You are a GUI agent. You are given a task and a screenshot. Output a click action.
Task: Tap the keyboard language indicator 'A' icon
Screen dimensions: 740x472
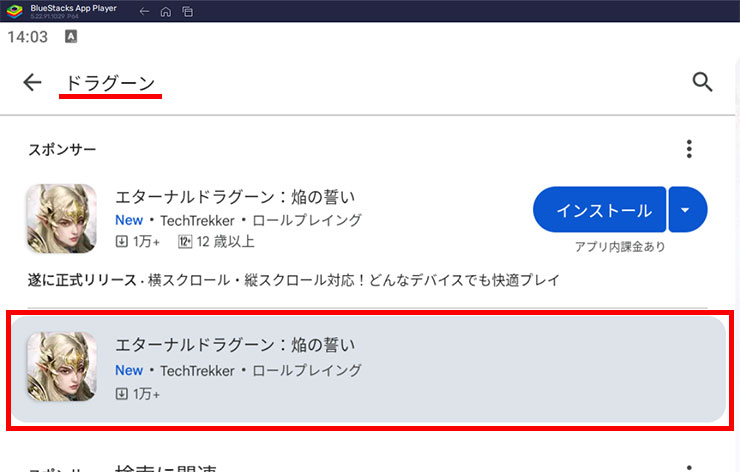71,36
